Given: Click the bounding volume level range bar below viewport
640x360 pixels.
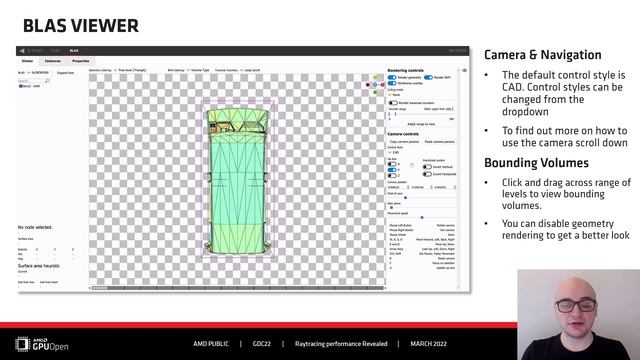Looking at the screenshot, I should coord(237,288).
